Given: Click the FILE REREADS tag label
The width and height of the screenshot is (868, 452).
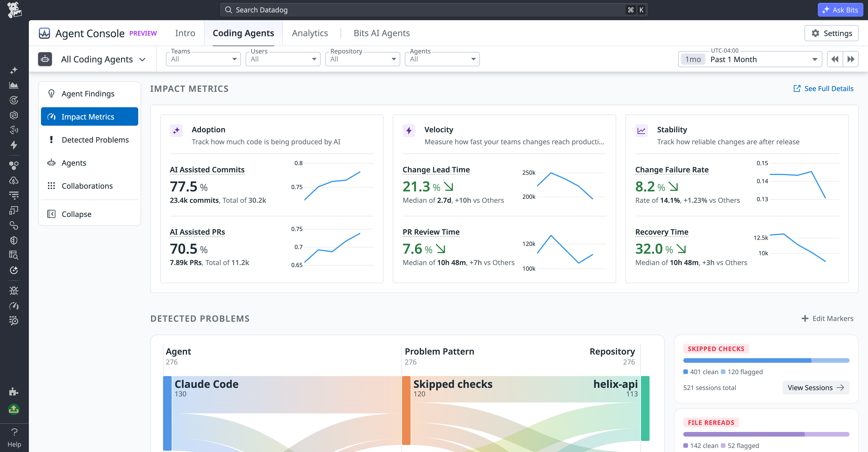Looking at the screenshot, I should pos(711,422).
